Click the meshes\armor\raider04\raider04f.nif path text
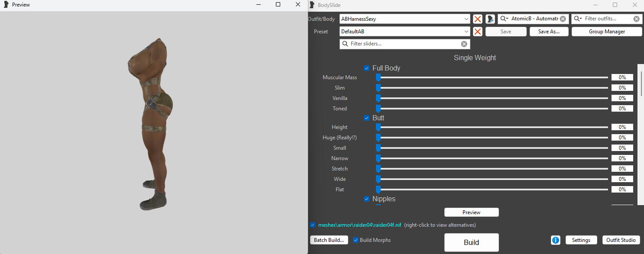 360,225
